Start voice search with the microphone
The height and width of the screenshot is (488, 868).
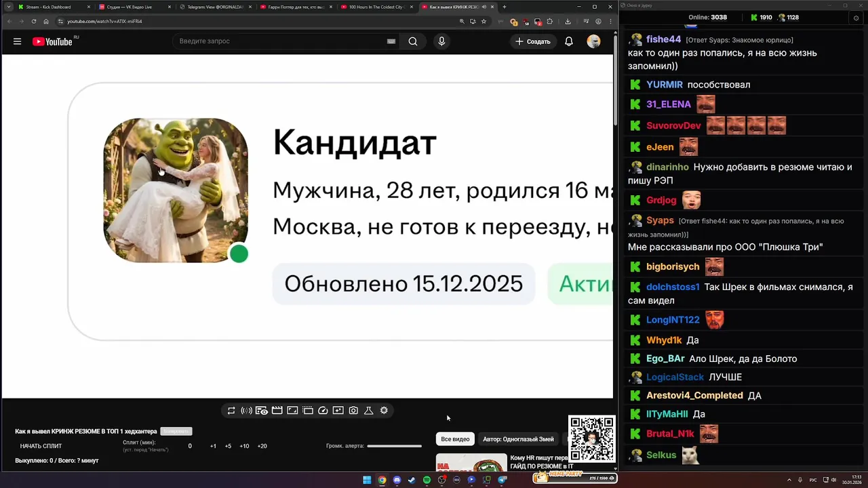coord(441,41)
